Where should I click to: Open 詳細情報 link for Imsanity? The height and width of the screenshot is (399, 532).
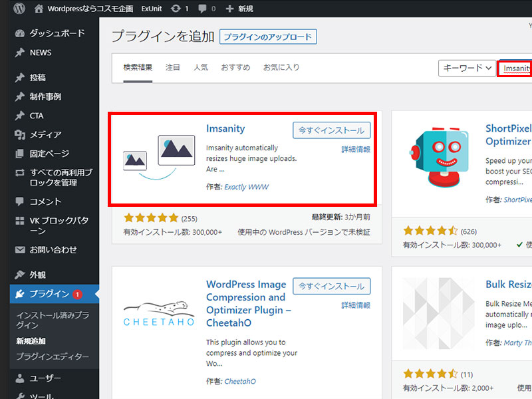point(356,150)
